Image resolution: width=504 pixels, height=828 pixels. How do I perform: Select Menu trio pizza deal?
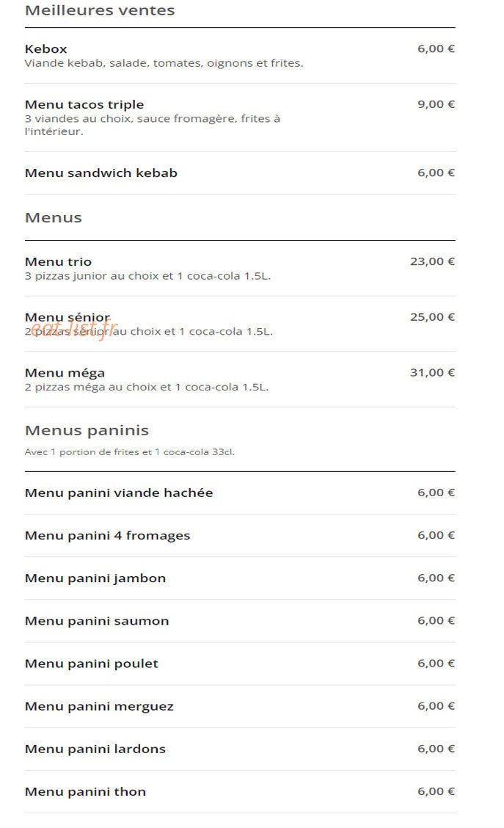coord(240,268)
